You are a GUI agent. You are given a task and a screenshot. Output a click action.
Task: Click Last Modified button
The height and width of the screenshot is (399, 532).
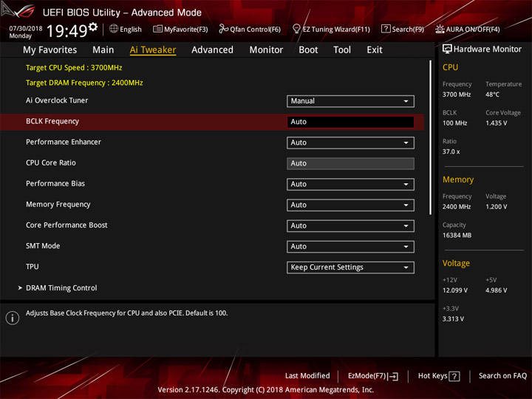307,375
